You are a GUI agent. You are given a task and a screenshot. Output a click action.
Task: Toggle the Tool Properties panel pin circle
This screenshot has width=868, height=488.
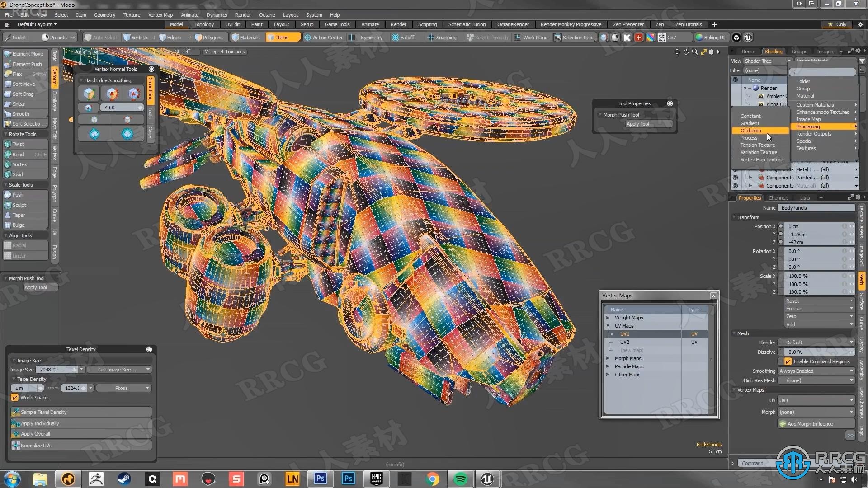pyautogui.click(x=670, y=103)
